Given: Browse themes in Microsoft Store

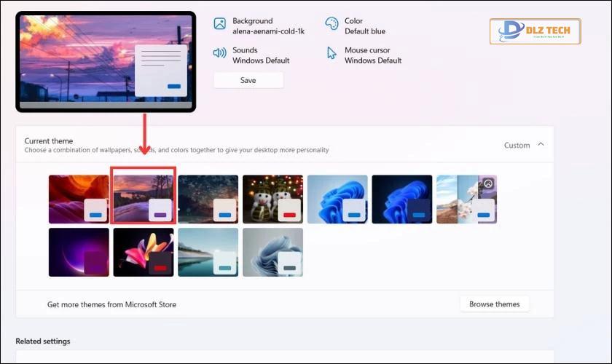Looking at the screenshot, I should point(495,304).
